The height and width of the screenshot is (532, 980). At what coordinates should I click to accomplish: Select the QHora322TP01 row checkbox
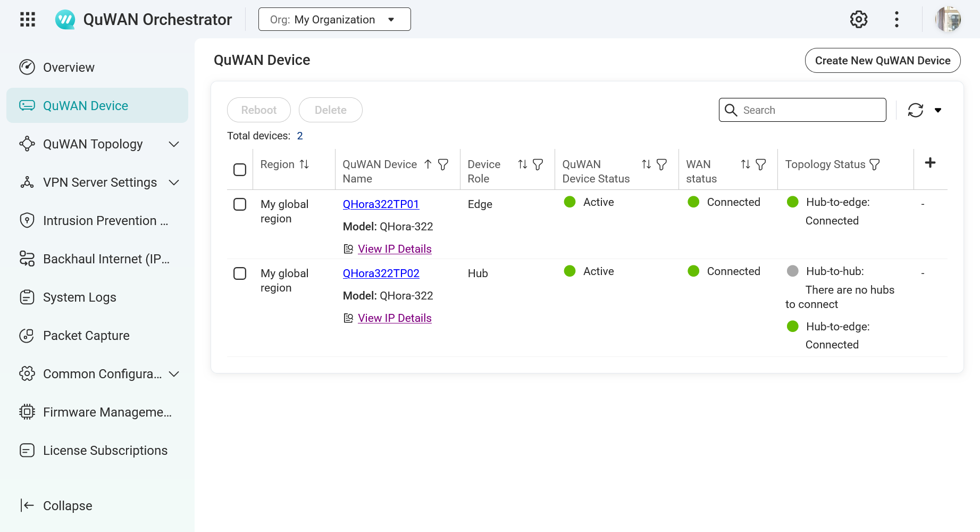click(x=240, y=204)
